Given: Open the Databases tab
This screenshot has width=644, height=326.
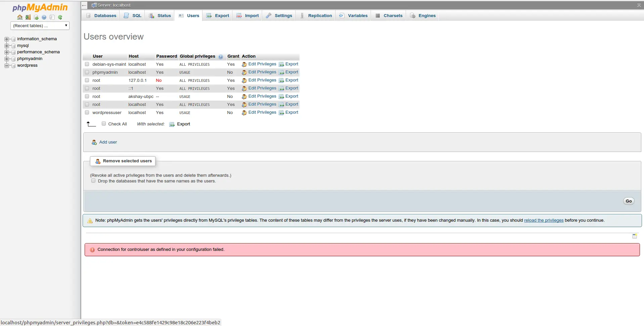Looking at the screenshot, I should click(x=101, y=16).
